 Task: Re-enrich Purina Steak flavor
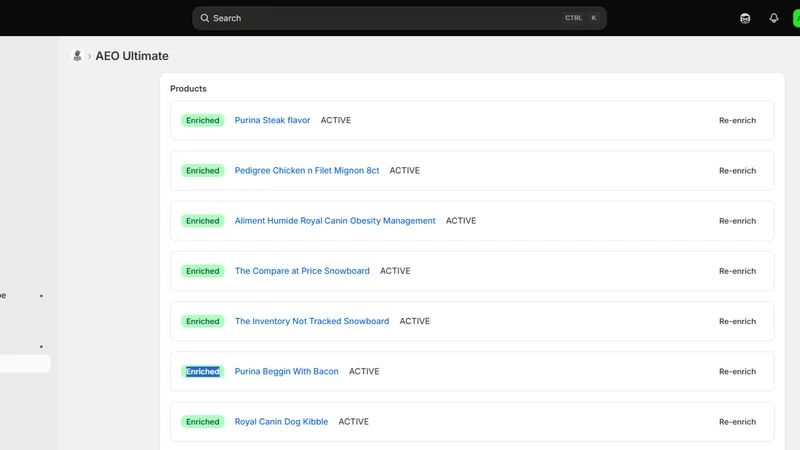[x=737, y=120]
